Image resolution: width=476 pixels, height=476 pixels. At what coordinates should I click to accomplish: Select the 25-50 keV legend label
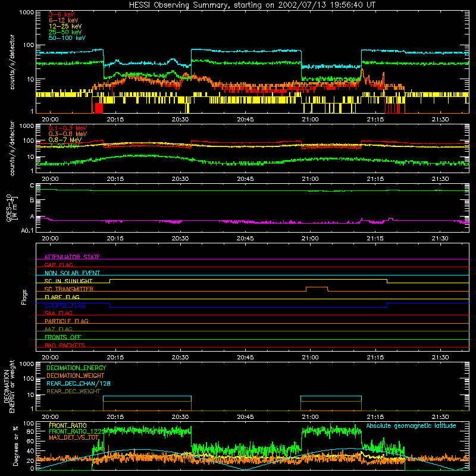[x=65, y=32]
